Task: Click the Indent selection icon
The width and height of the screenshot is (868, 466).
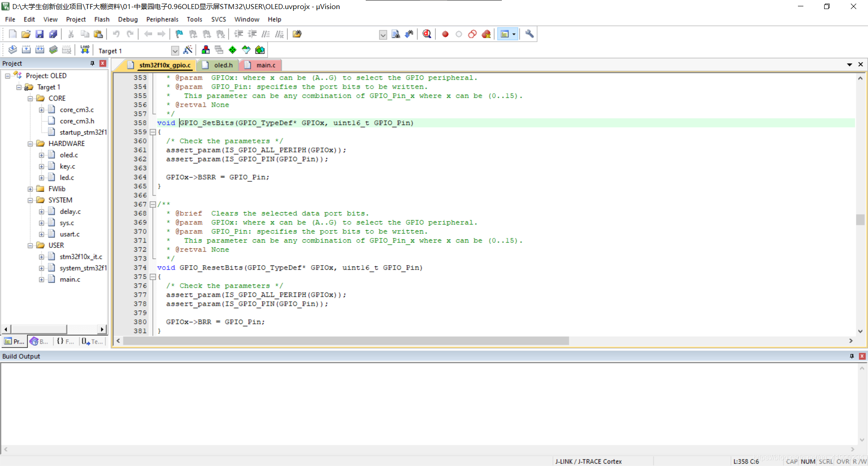Action: [239, 34]
